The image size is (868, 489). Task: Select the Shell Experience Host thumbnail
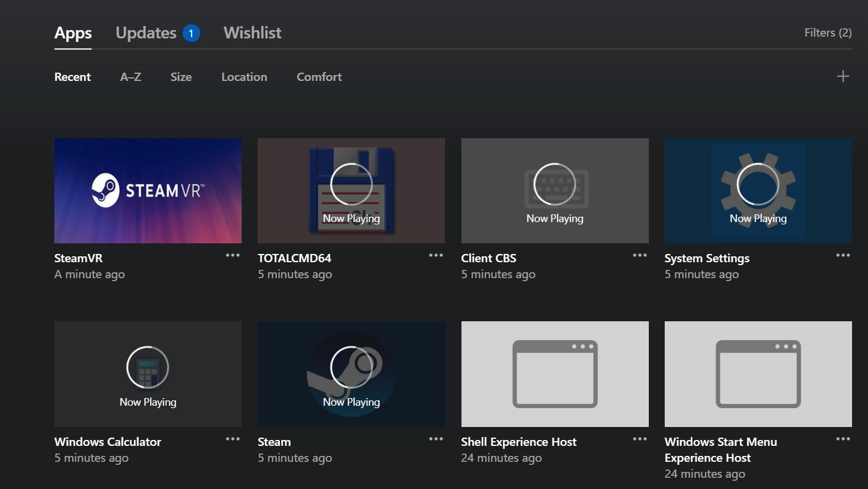coord(555,374)
